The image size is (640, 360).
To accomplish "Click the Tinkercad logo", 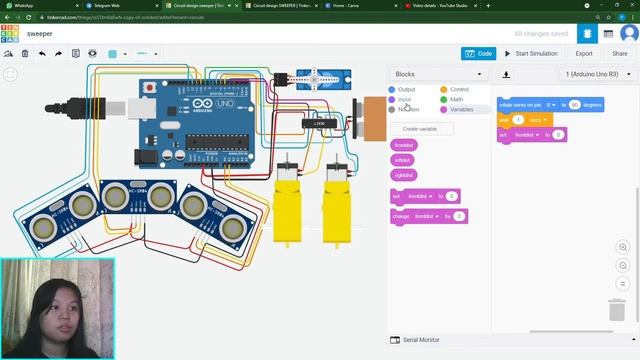I will point(10,34).
